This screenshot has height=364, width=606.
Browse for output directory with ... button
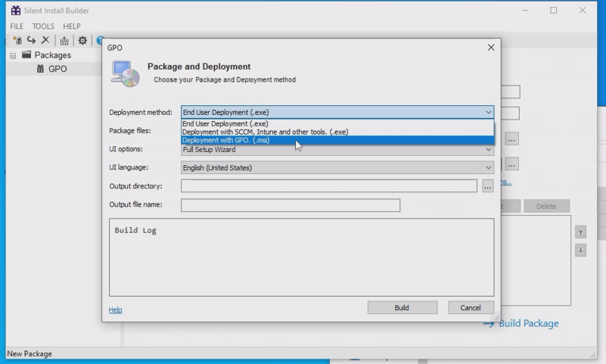[488, 186]
